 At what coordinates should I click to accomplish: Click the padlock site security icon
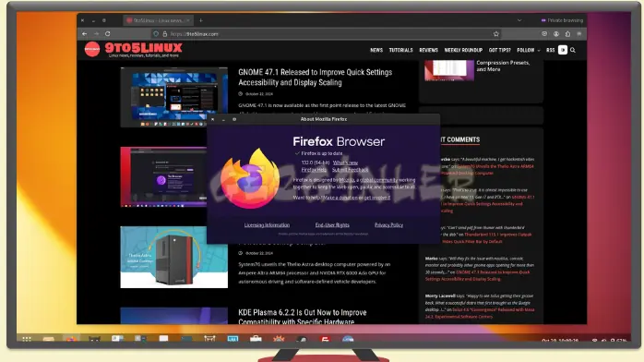[x=165, y=33]
